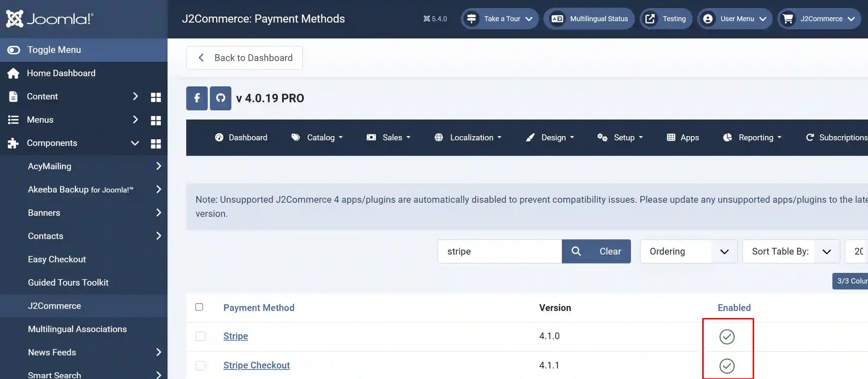Sort by Payment Method column header
The width and height of the screenshot is (868, 379).
259,308
